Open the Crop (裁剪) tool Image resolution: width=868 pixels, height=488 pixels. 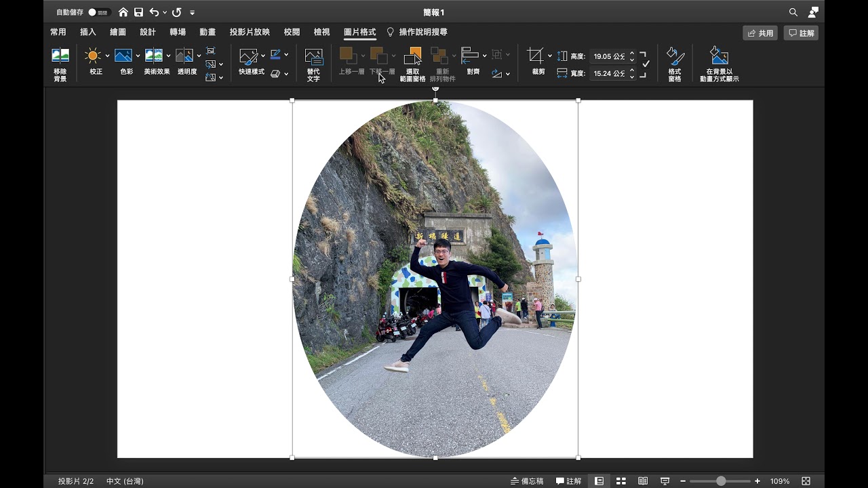536,56
